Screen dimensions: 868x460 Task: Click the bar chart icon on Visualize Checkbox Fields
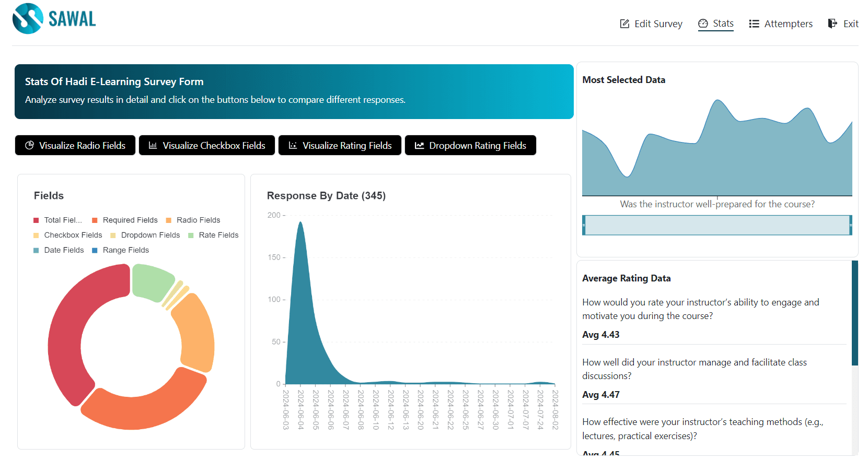click(x=153, y=145)
